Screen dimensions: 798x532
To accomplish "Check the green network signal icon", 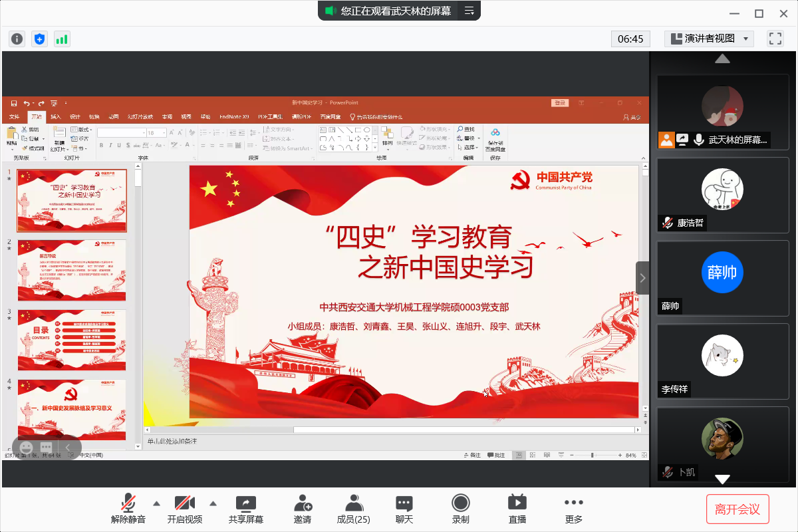I will pos(62,39).
